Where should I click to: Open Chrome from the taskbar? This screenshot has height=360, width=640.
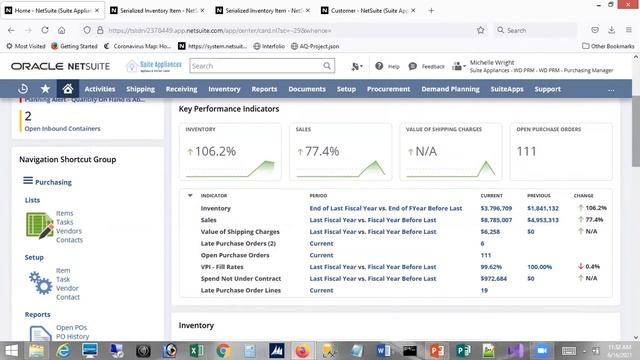coord(223,351)
